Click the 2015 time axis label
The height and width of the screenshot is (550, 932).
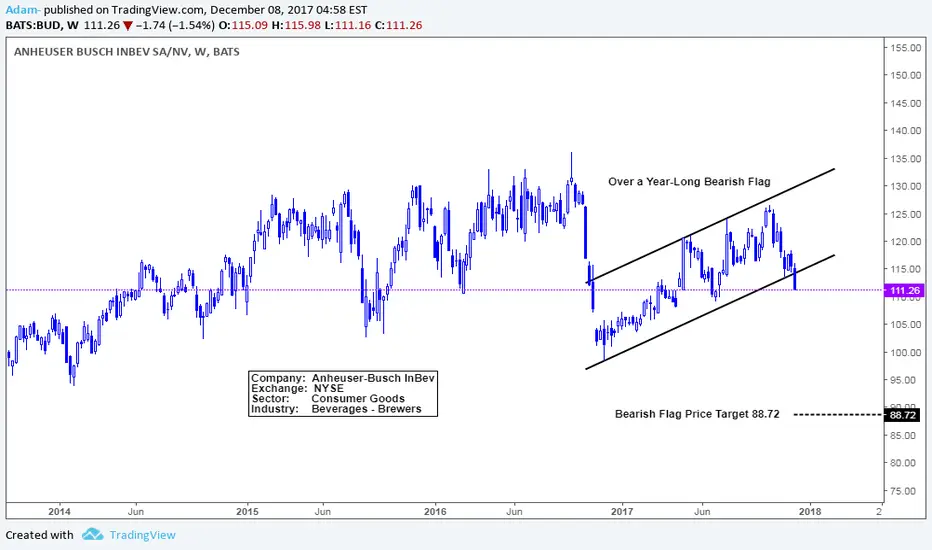[x=247, y=511]
